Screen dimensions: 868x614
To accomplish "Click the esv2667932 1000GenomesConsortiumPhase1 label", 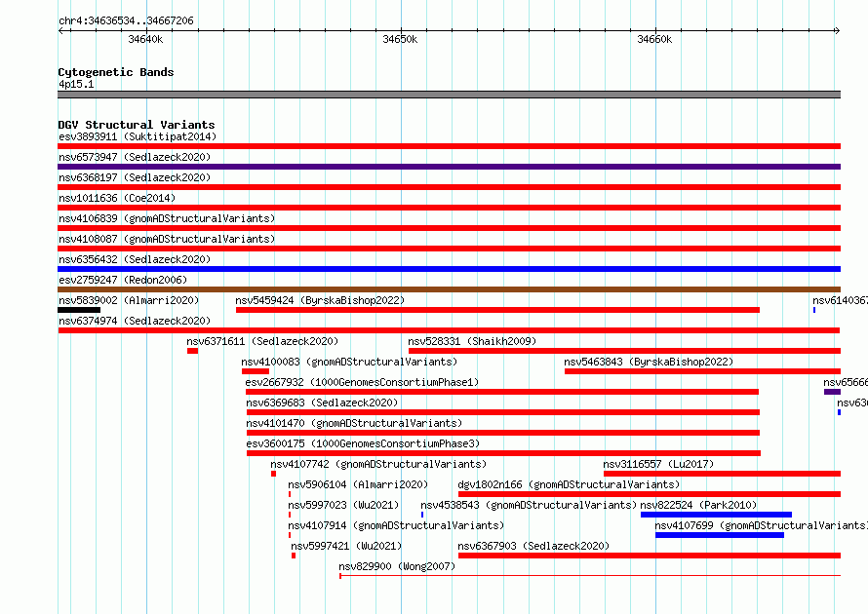I will click(362, 382).
